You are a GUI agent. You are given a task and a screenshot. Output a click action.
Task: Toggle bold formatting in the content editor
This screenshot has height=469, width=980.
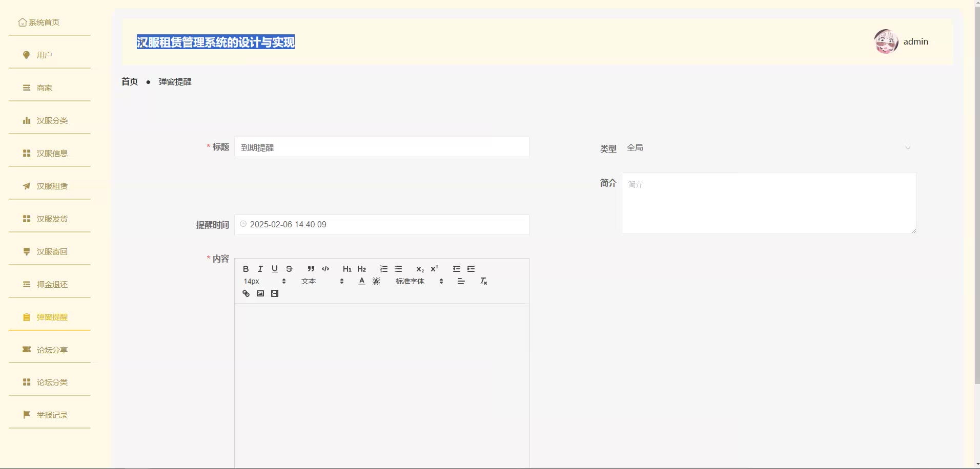246,269
